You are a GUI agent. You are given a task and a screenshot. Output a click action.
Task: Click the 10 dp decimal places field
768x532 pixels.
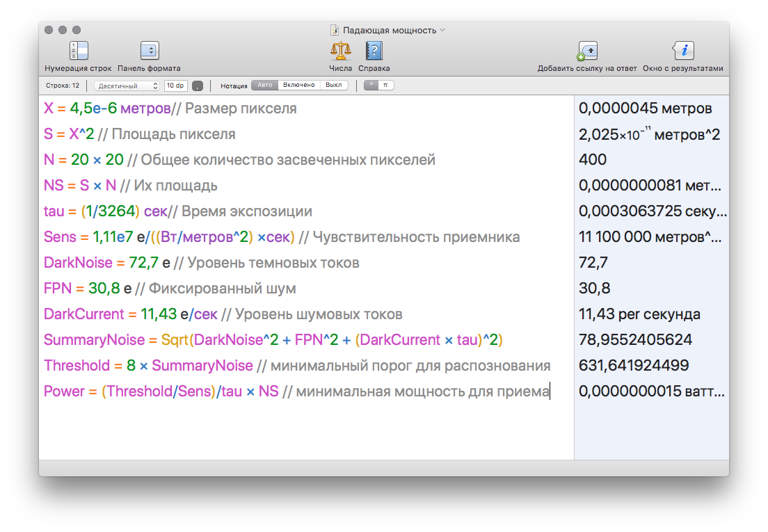coord(175,86)
